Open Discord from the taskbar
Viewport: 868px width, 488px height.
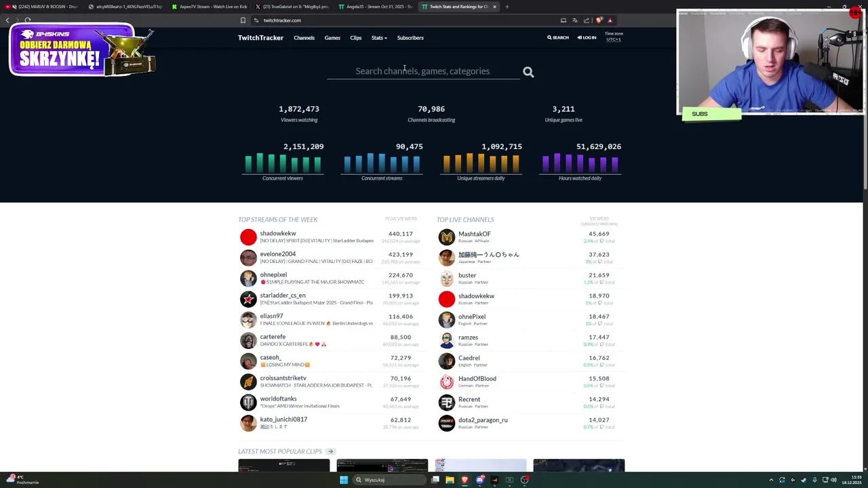[479, 480]
